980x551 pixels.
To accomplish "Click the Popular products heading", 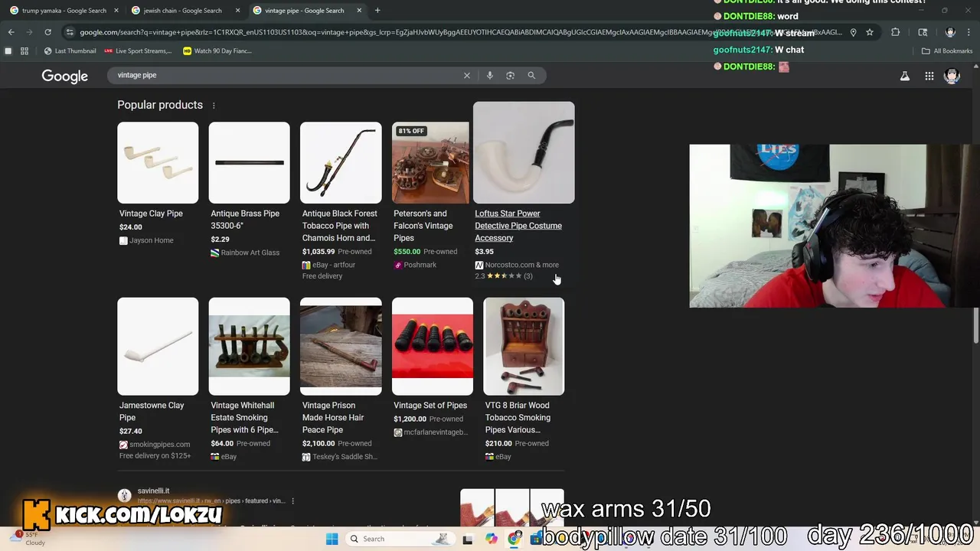I will [x=160, y=105].
